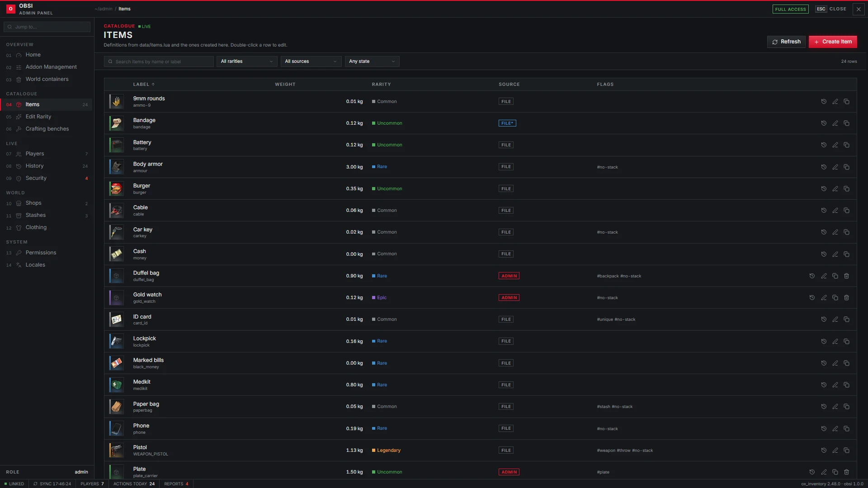The image size is (868, 488).
Task: Sort by the RARITY column header
Action: [381, 84]
